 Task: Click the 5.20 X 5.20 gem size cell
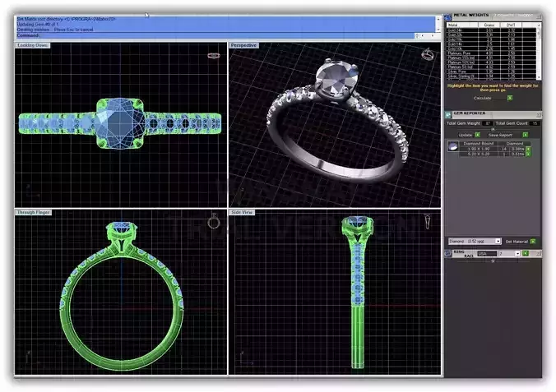point(479,154)
